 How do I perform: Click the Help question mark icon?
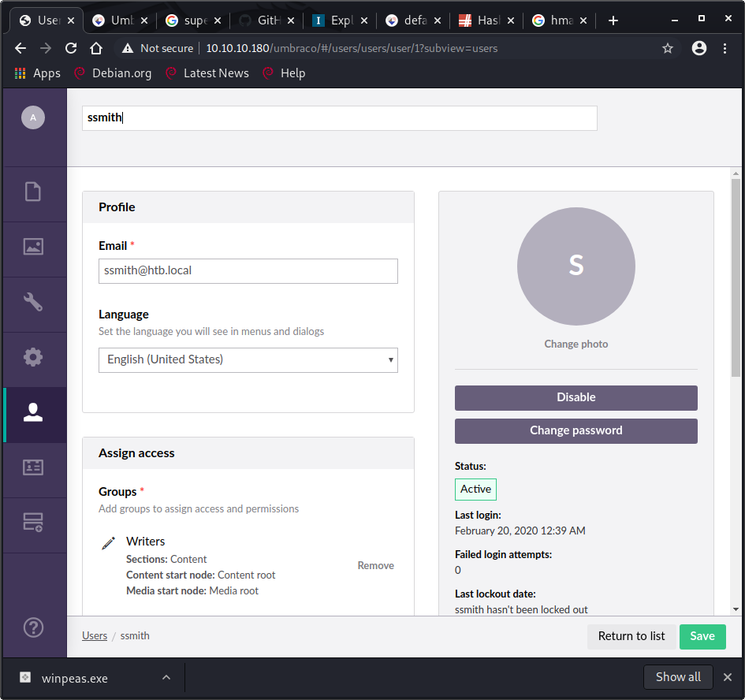click(33, 627)
